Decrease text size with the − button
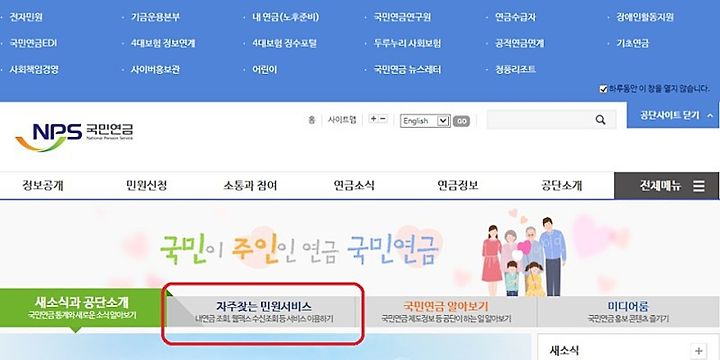 tap(383, 119)
